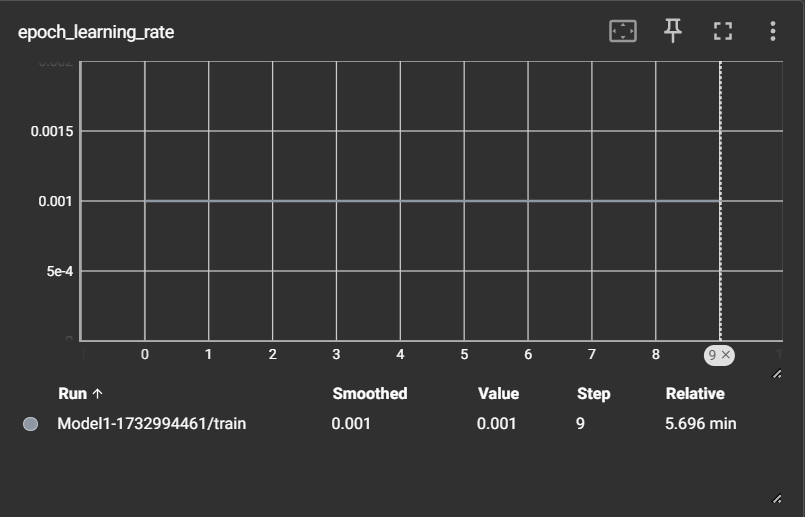This screenshot has height=517, width=805.
Task: Click the gray run color circle
Action: [30, 424]
